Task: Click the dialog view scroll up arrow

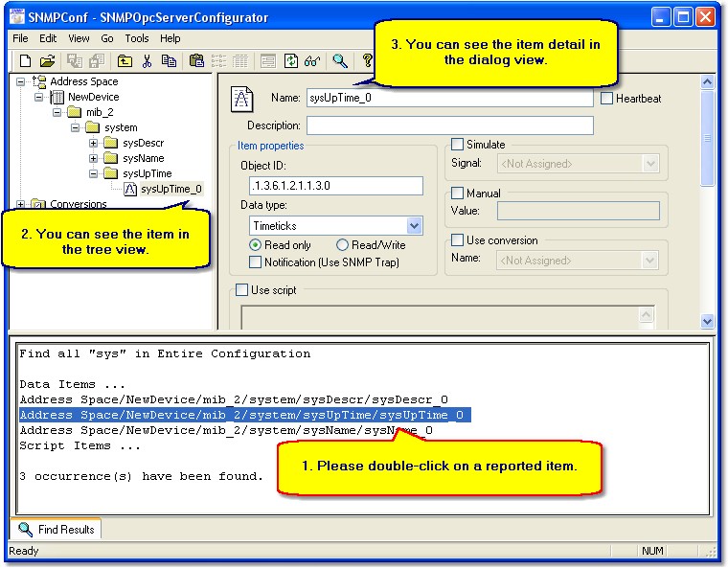Action: (x=707, y=82)
